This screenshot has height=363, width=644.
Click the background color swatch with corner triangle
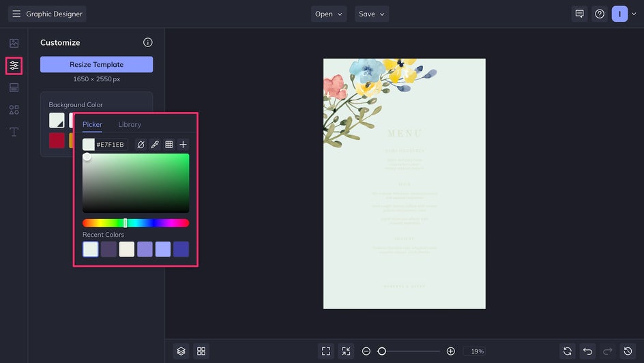pos(57,120)
